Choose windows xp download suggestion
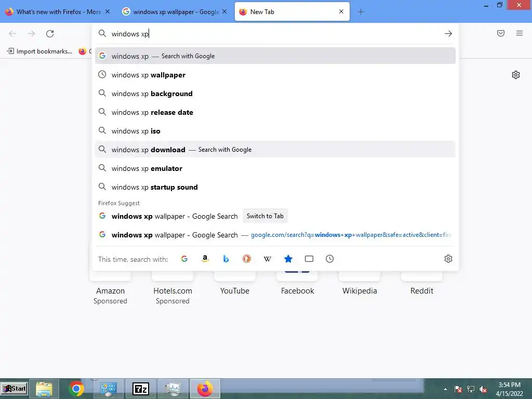The width and height of the screenshot is (532, 399). [275, 149]
